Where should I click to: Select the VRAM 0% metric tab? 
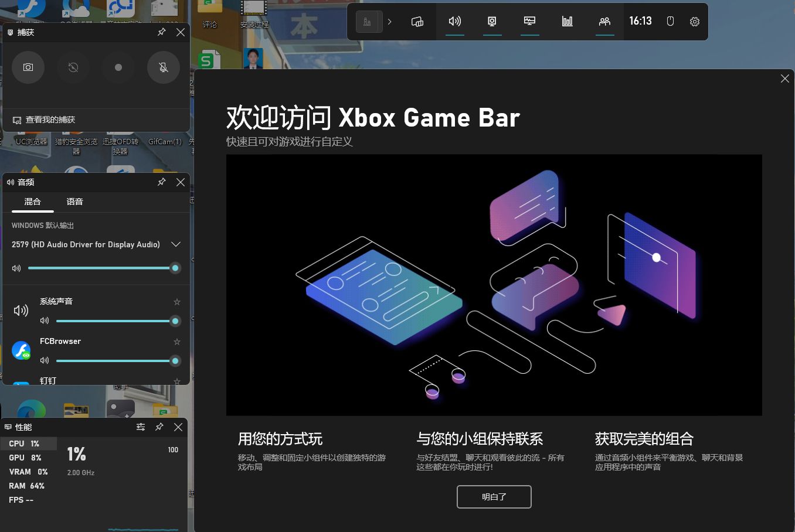tap(29, 472)
